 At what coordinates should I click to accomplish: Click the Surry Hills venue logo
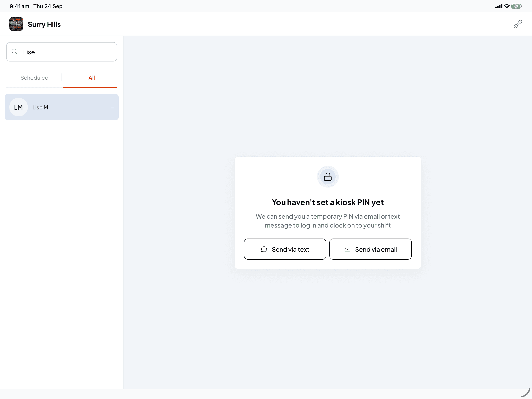coord(16,24)
